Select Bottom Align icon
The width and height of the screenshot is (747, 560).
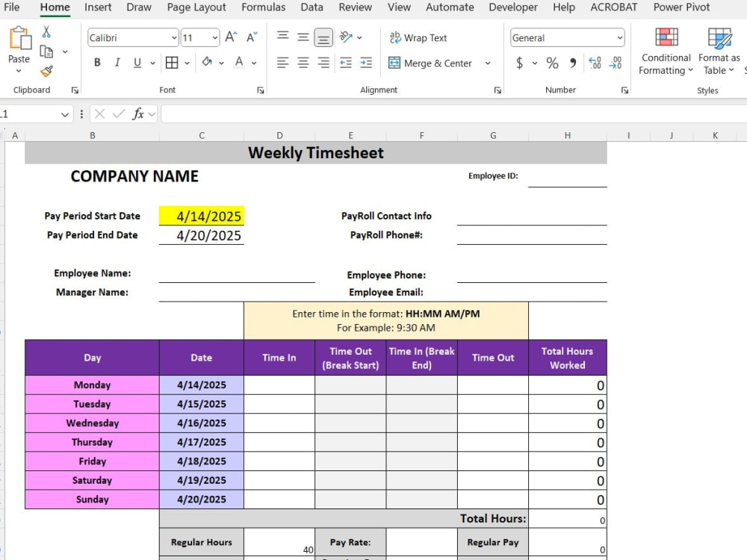point(323,38)
